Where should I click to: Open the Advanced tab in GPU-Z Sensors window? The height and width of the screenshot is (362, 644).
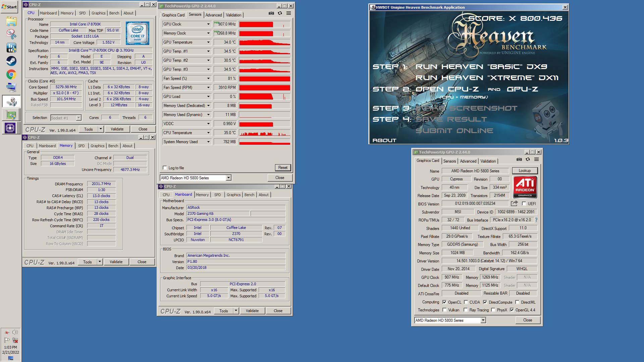(x=214, y=15)
